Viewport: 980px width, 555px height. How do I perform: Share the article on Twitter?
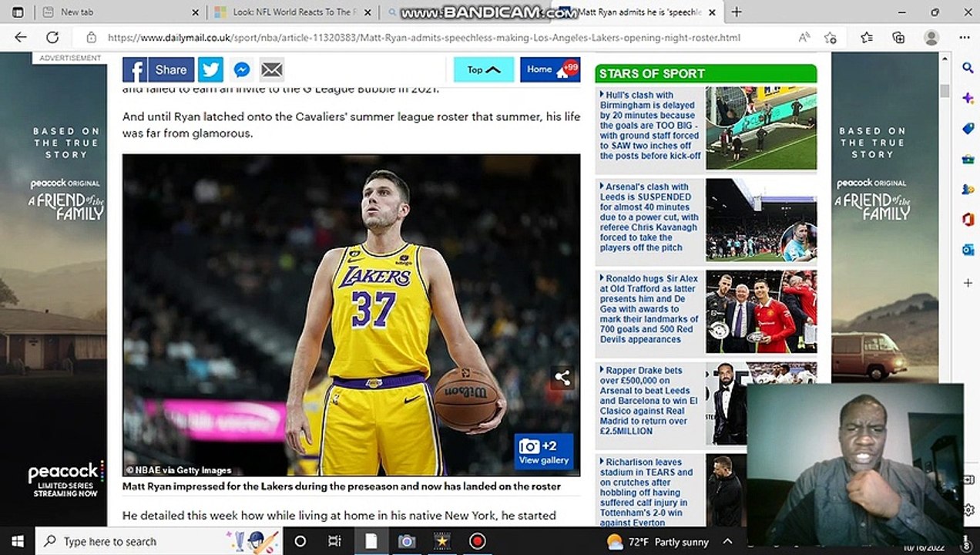210,69
